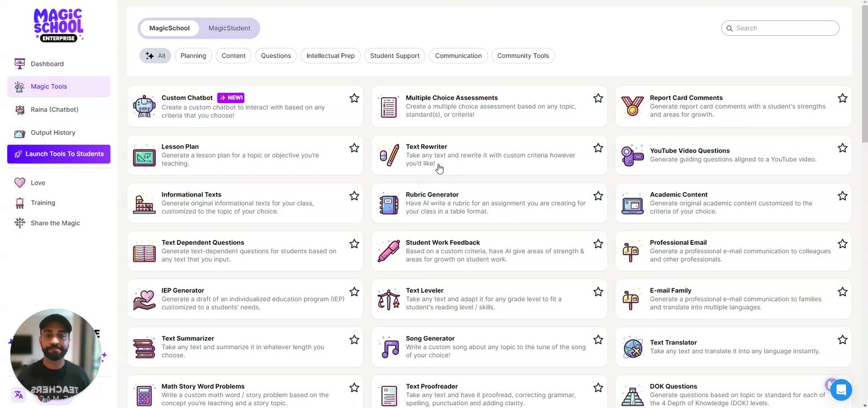
Task: Filter tools by Content
Action: pyautogui.click(x=234, y=56)
